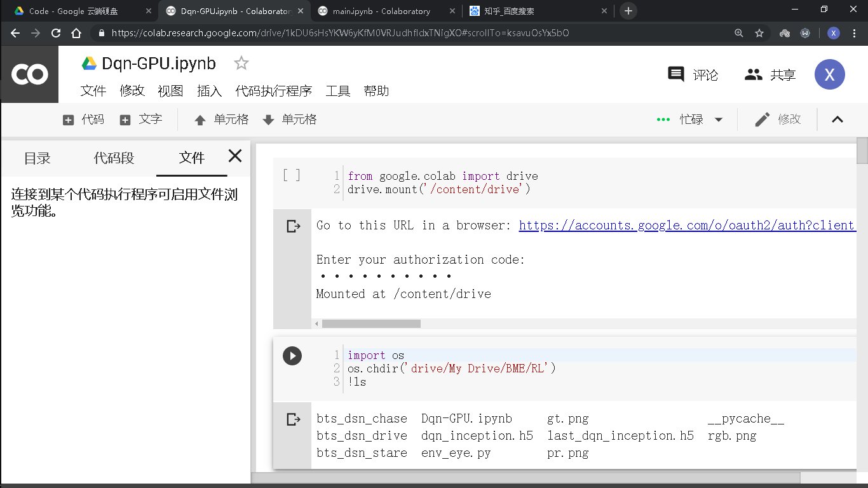Click the cloud extension icon in browser toolbar
Image resolution: width=868 pixels, height=488 pixels.
click(785, 33)
